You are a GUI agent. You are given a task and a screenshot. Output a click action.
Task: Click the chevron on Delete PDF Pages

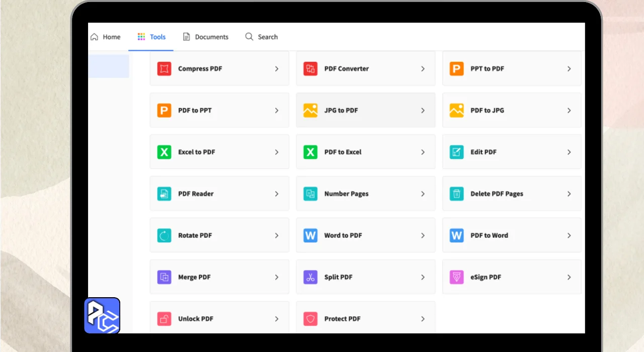click(x=569, y=194)
